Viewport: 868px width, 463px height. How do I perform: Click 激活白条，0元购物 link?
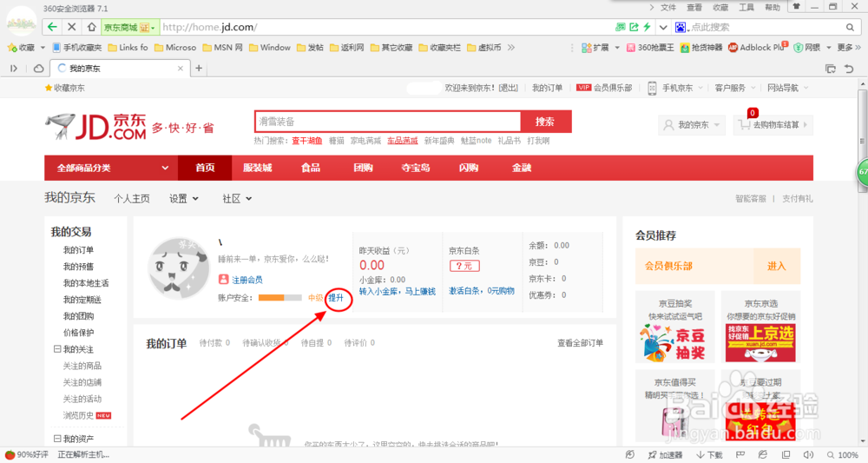coord(482,291)
